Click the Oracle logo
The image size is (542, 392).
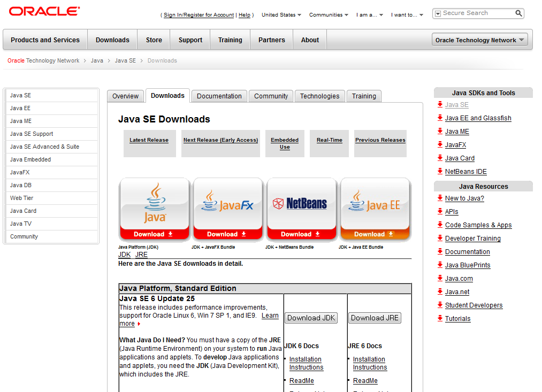tap(44, 11)
